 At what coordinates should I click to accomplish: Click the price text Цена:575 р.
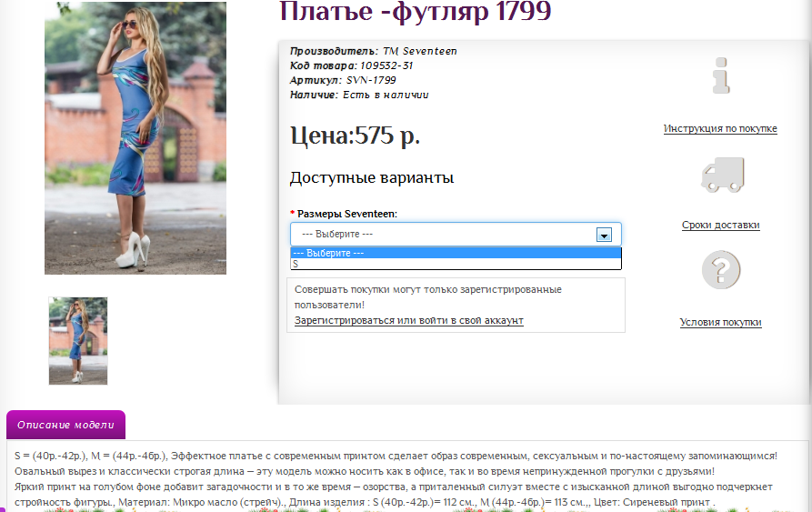click(x=356, y=136)
